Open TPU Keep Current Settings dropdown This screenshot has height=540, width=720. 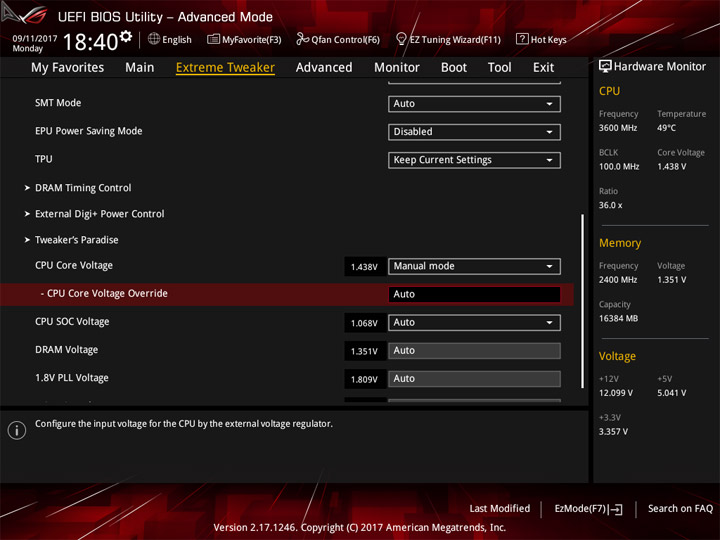(474, 160)
